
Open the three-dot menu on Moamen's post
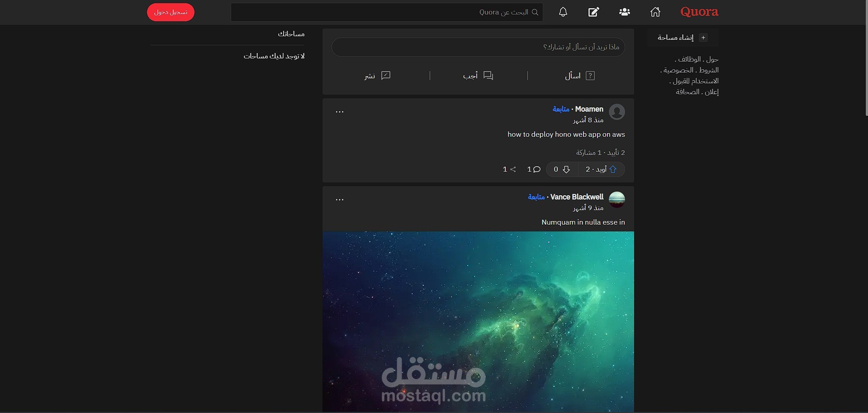click(340, 111)
